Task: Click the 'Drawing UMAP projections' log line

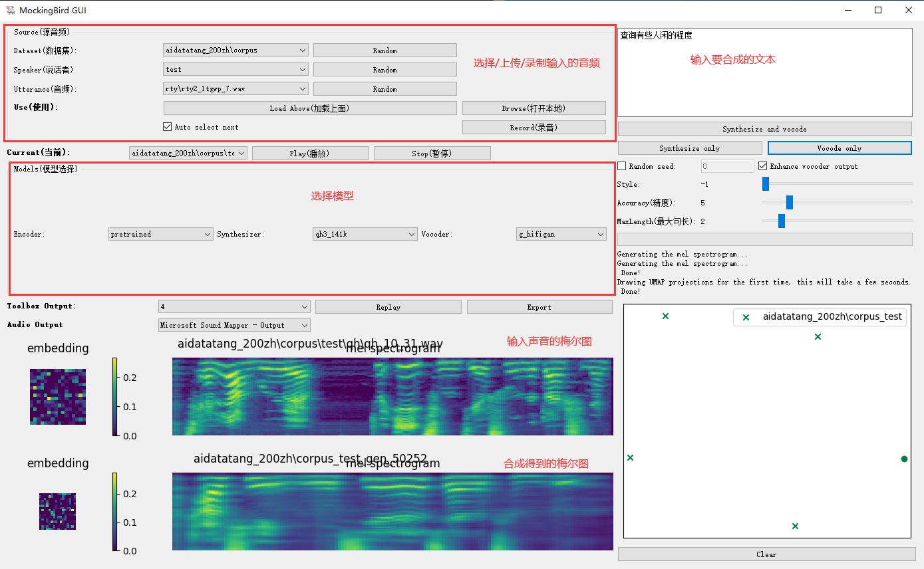Action: tap(764, 282)
